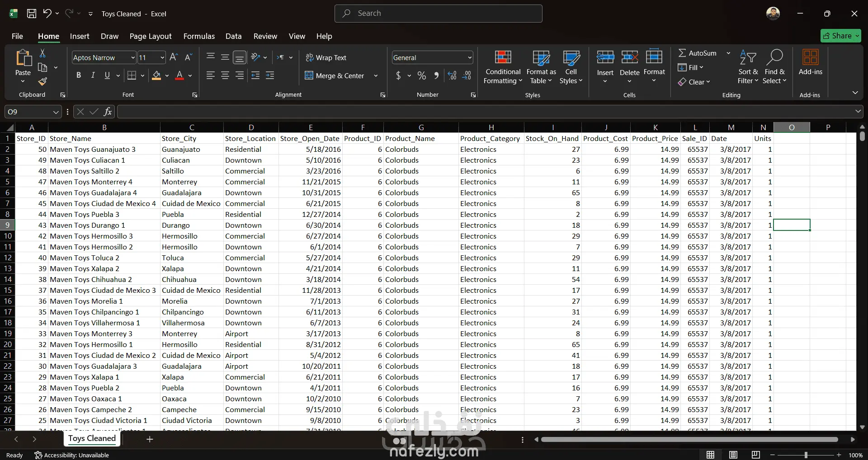Apply Percent Style format

422,75
